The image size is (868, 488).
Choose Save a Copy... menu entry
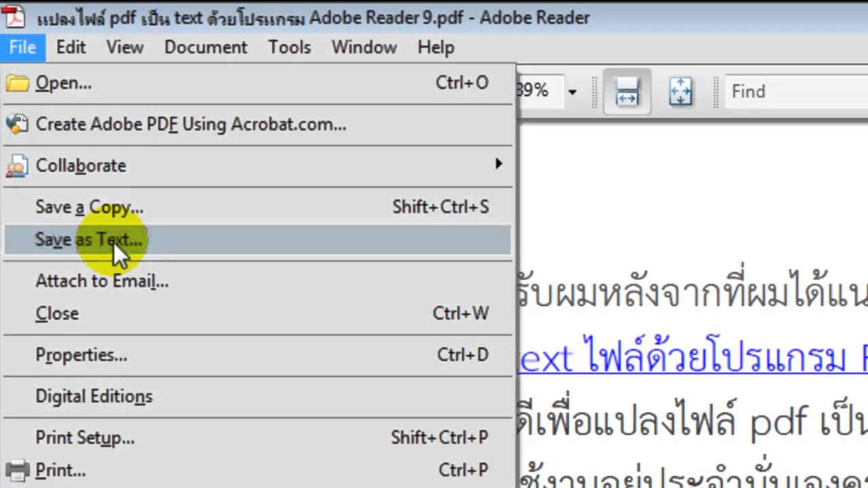[258, 207]
